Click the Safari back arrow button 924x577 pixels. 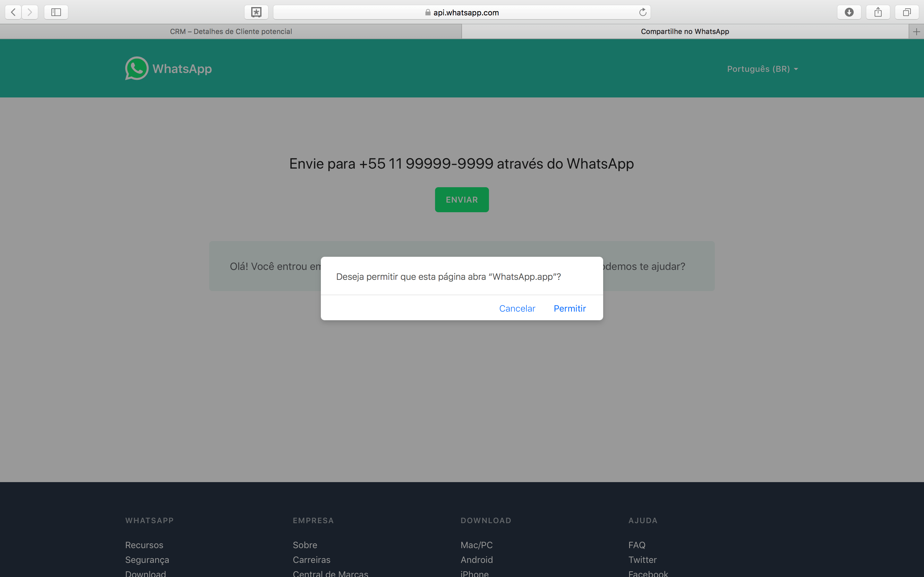[x=13, y=12]
